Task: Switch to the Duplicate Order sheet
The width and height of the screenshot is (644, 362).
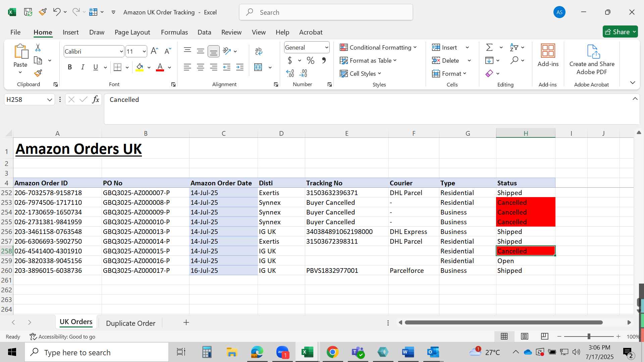Action: pos(130,323)
